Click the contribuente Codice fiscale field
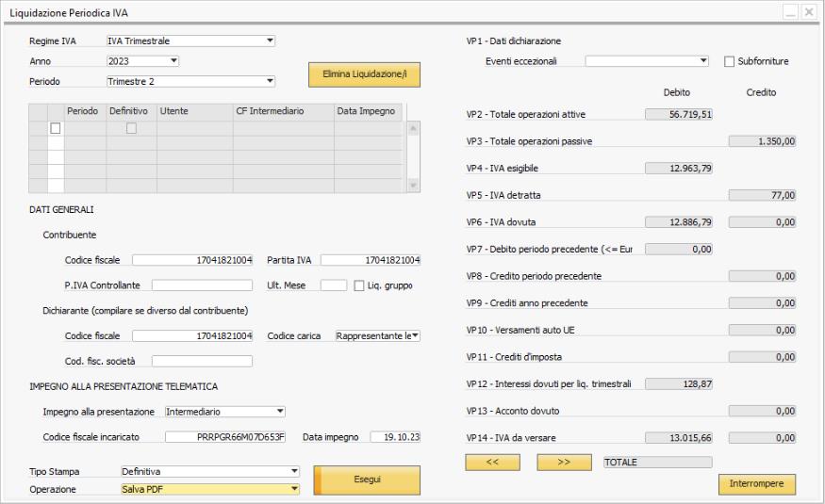The height and width of the screenshot is (504, 825). [192, 260]
